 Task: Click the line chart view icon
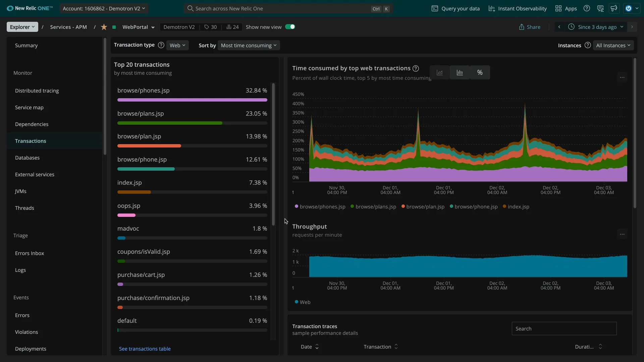(440, 72)
